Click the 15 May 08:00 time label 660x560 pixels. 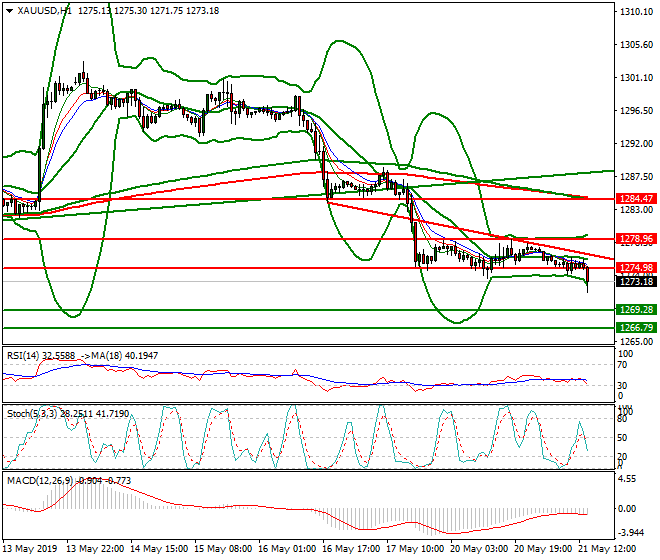pyautogui.click(x=223, y=549)
